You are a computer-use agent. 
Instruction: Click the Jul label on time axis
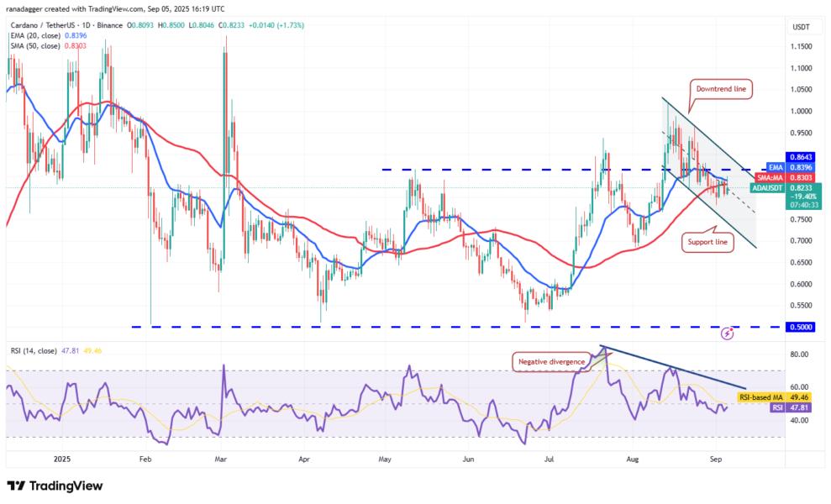pyautogui.click(x=549, y=459)
